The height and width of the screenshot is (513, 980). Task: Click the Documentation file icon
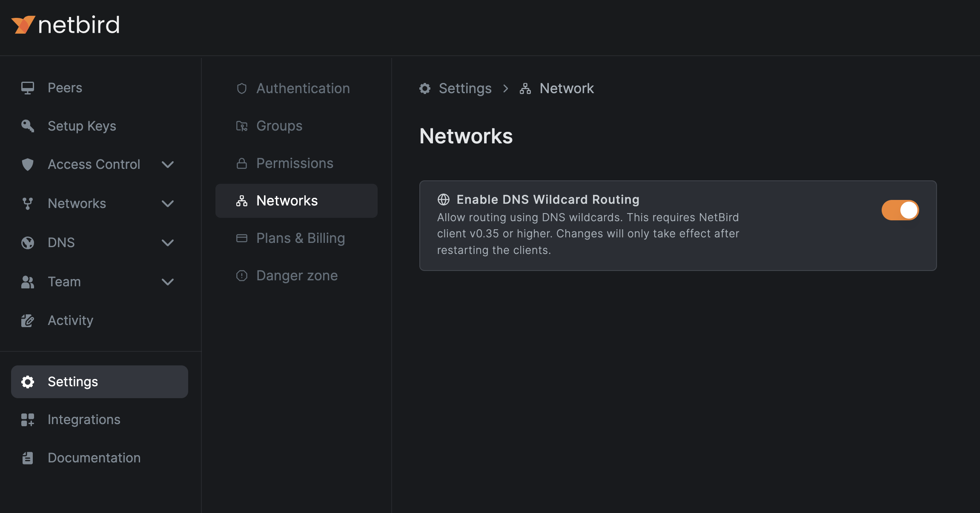(x=28, y=458)
